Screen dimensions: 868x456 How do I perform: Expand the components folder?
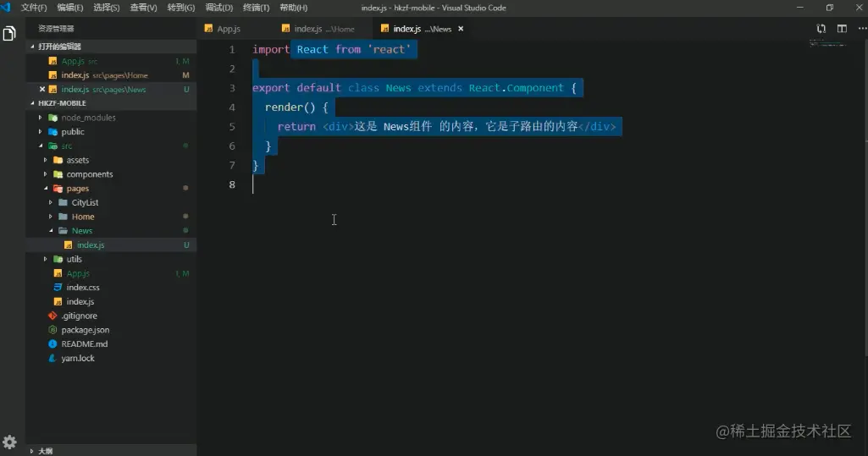46,174
